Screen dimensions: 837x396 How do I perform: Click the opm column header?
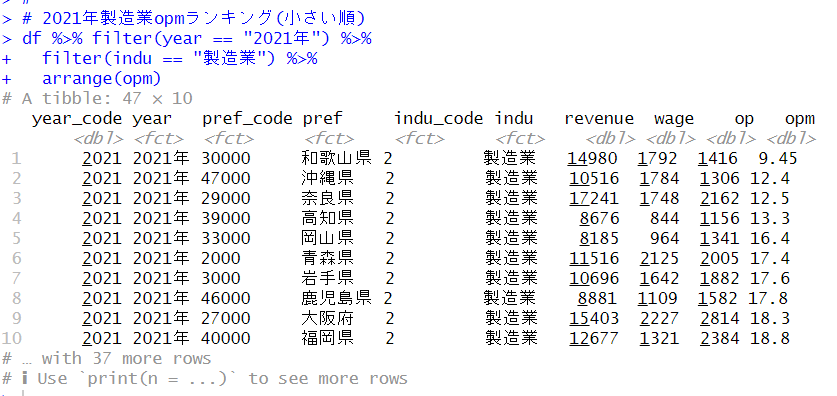pos(800,118)
